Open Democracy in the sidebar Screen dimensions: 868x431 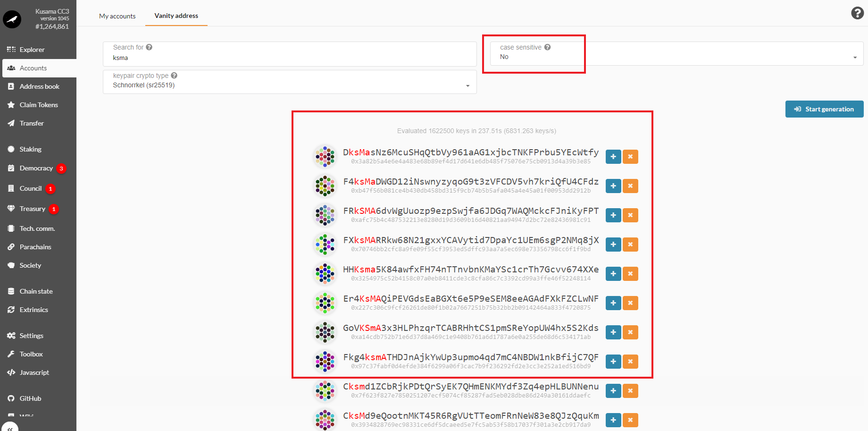(38, 168)
